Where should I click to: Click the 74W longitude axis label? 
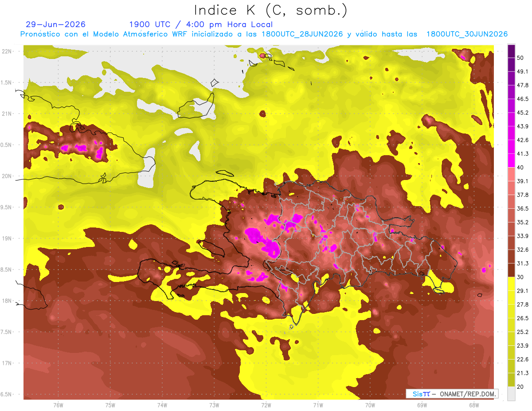[162, 405]
